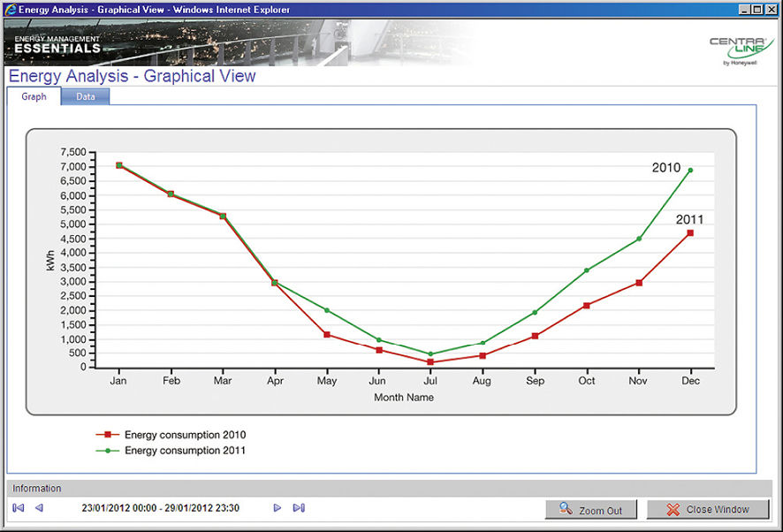Skip to the last date range
783x532 pixels.
pos(299,508)
